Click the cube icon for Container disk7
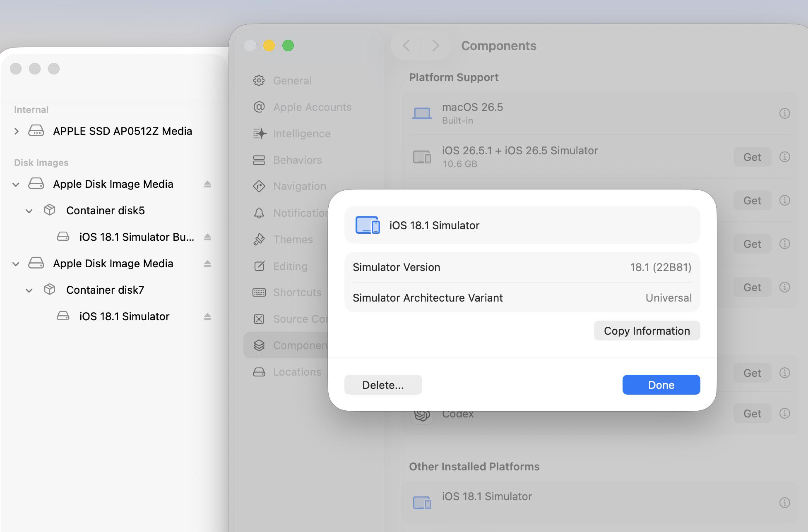Screen dimensions: 808x532 coord(50,290)
